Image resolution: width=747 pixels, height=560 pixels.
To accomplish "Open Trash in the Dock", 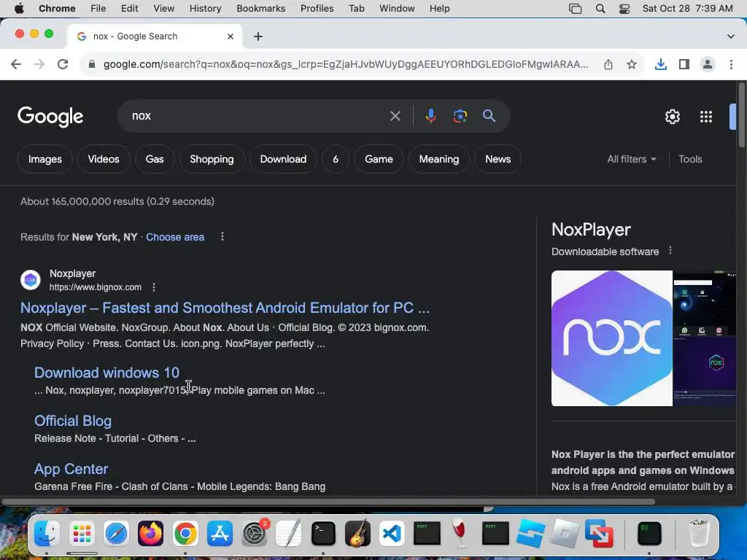I will coord(698,533).
